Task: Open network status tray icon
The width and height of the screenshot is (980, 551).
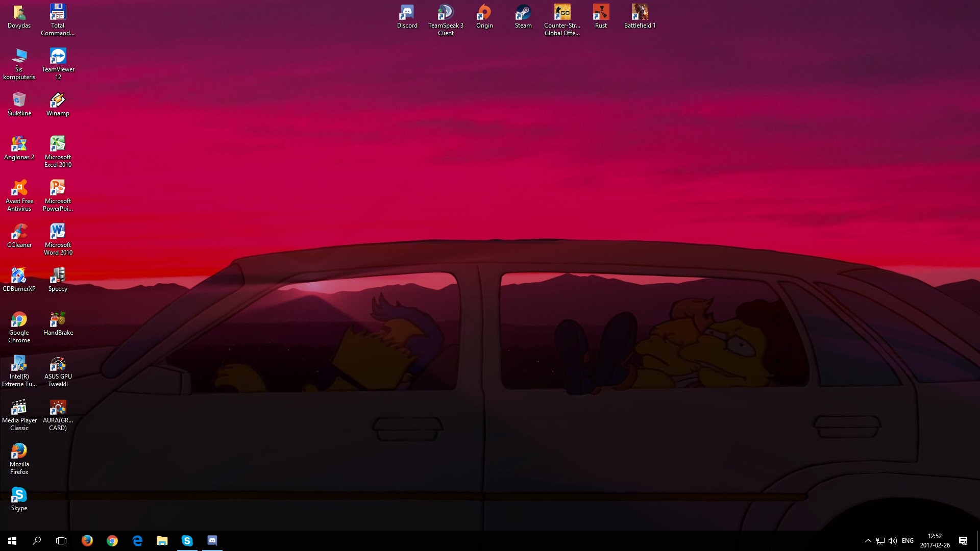Action: point(880,541)
